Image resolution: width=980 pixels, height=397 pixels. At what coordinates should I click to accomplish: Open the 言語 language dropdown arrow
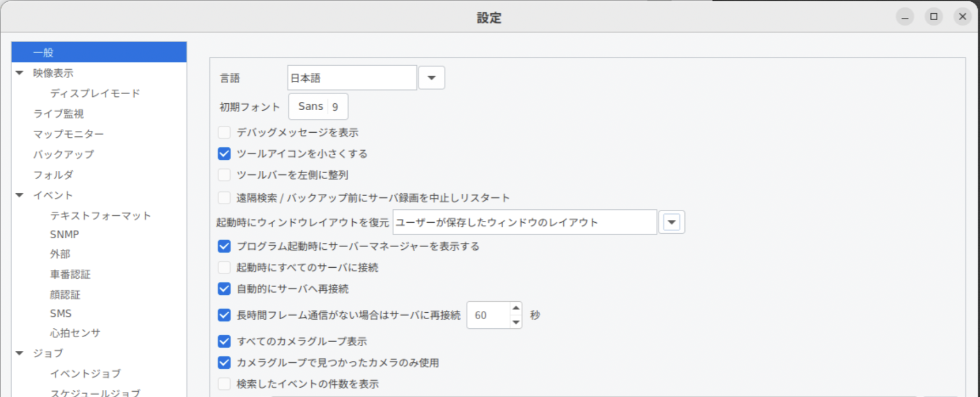pos(431,78)
